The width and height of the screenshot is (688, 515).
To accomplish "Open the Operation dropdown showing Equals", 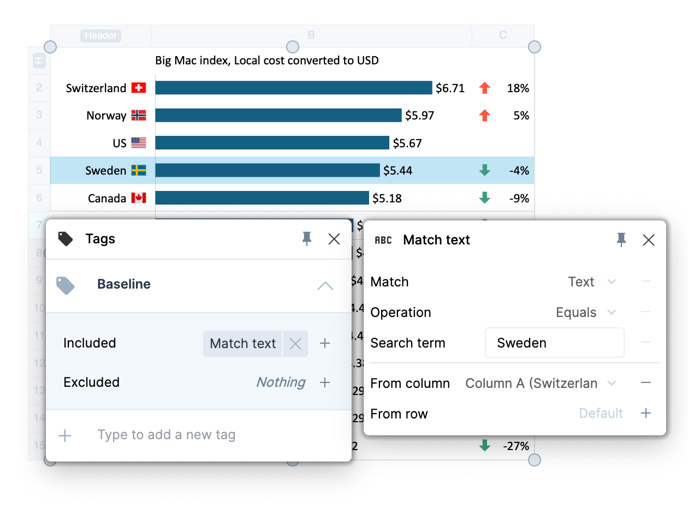I will click(586, 312).
